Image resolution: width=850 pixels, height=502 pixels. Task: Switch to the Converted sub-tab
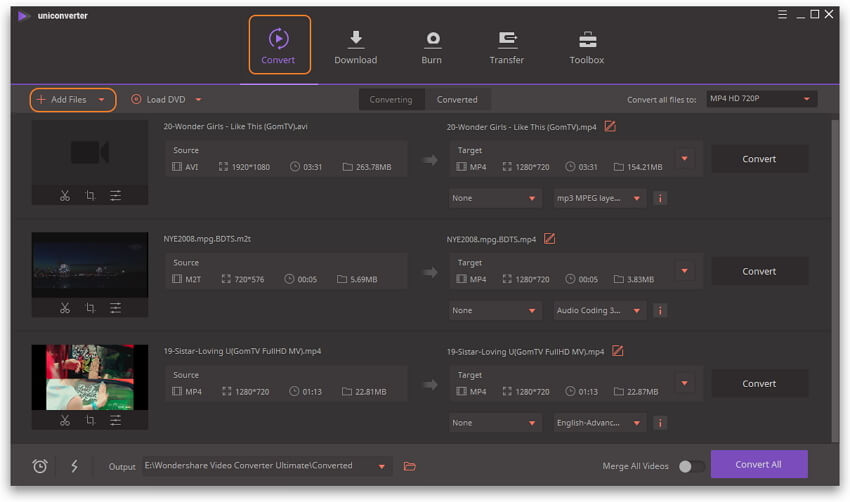pyautogui.click(x=457, y=100)
